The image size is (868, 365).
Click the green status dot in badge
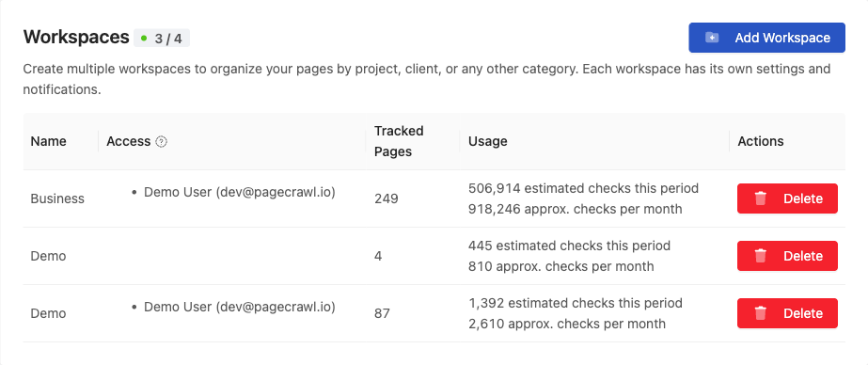point(144,39)
